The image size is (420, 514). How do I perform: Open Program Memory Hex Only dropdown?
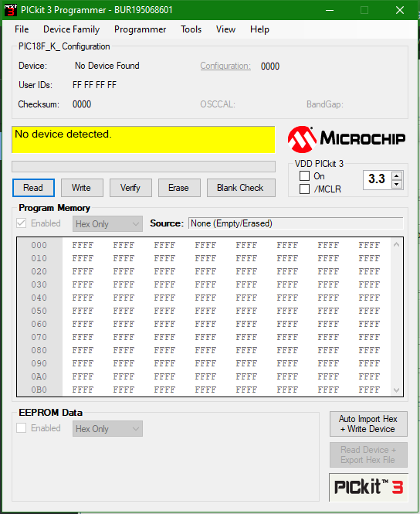tap(107, 224)
